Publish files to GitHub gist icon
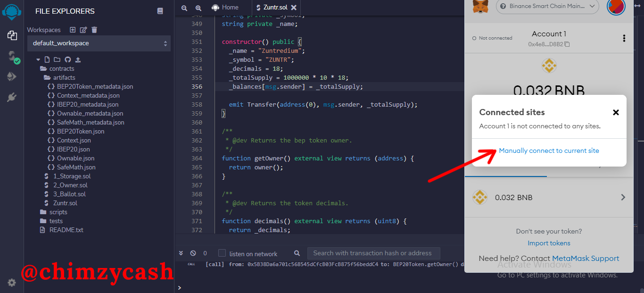This screenshot has width=644, height=293. click(67, 60)
